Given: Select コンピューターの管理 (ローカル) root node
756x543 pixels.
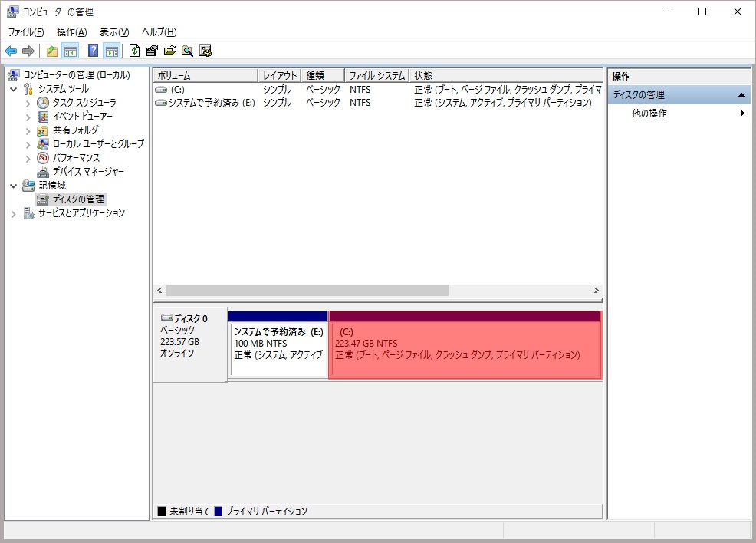Looking at the screenshot, I should [x=77, y=74].
